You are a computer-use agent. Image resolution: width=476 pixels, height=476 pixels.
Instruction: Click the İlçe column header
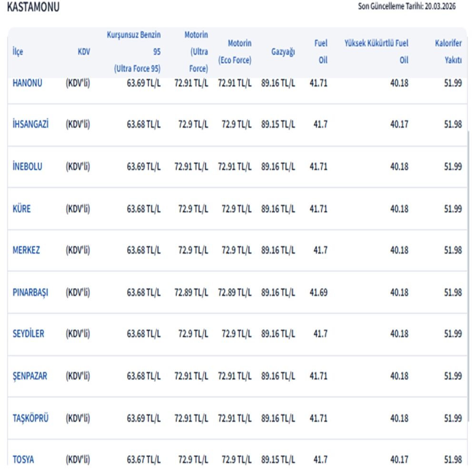point(18,52)
